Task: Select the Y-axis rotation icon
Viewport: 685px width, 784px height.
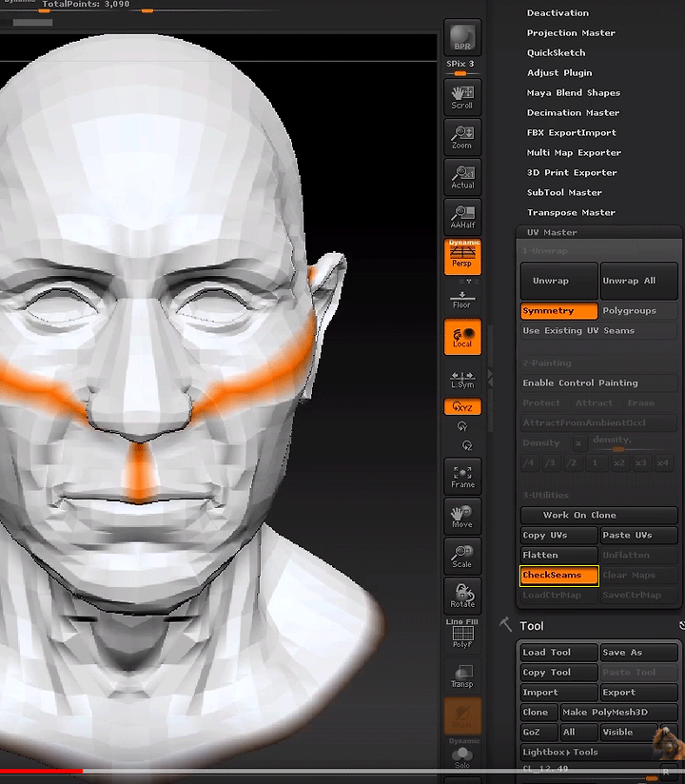Action: coord(462,426)
